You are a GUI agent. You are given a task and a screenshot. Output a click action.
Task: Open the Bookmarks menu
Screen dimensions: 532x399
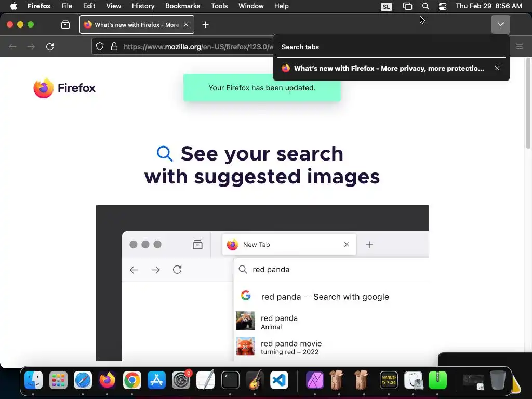(x=182, y=6)
